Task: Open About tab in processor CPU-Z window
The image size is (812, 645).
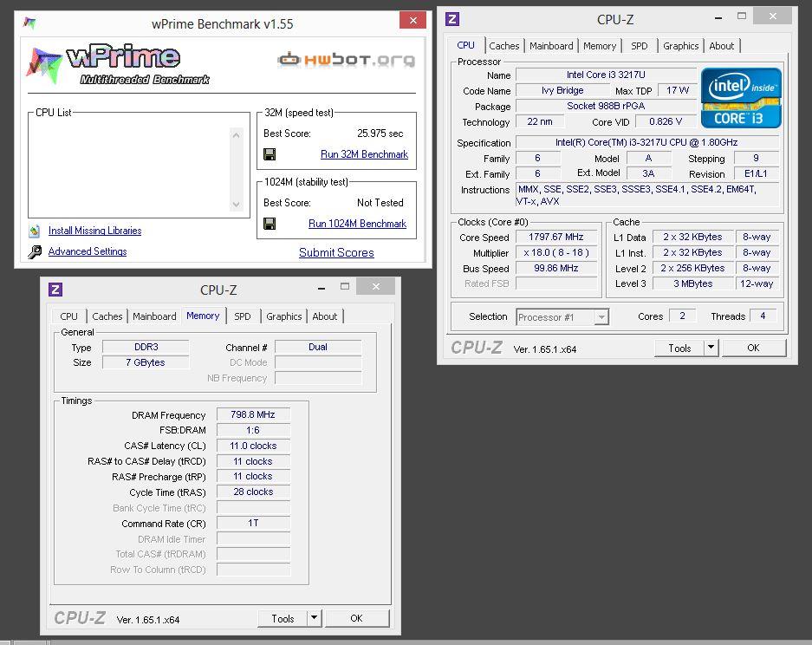Action: [721, 46]
